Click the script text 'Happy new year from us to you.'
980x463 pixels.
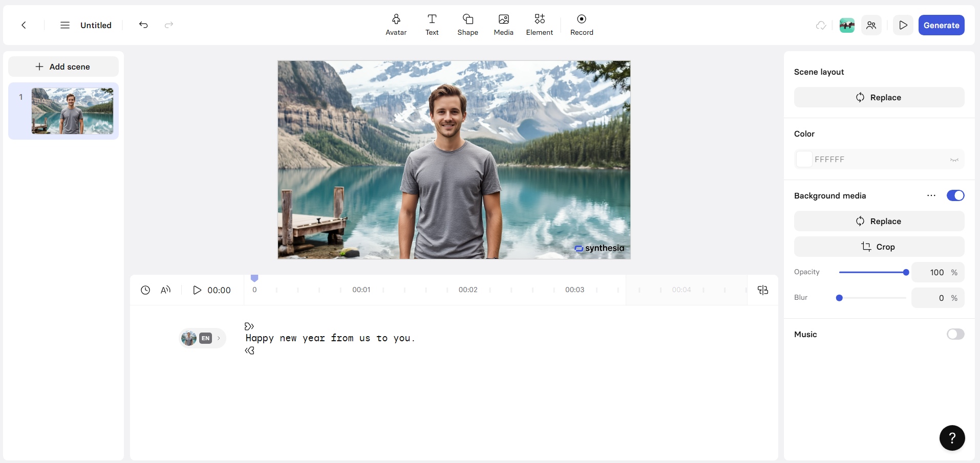tap(330, 338)
